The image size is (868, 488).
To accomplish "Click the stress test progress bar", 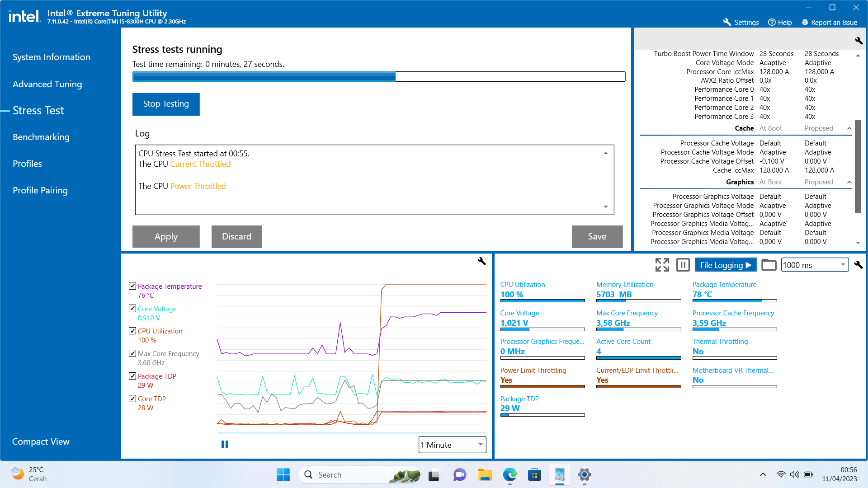I will (x=379, y=76).
